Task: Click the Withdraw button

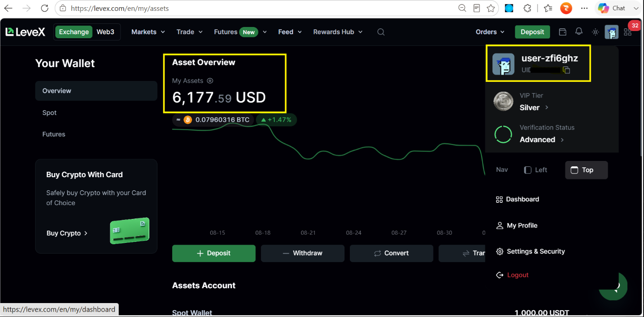Action: pos(303,253)
